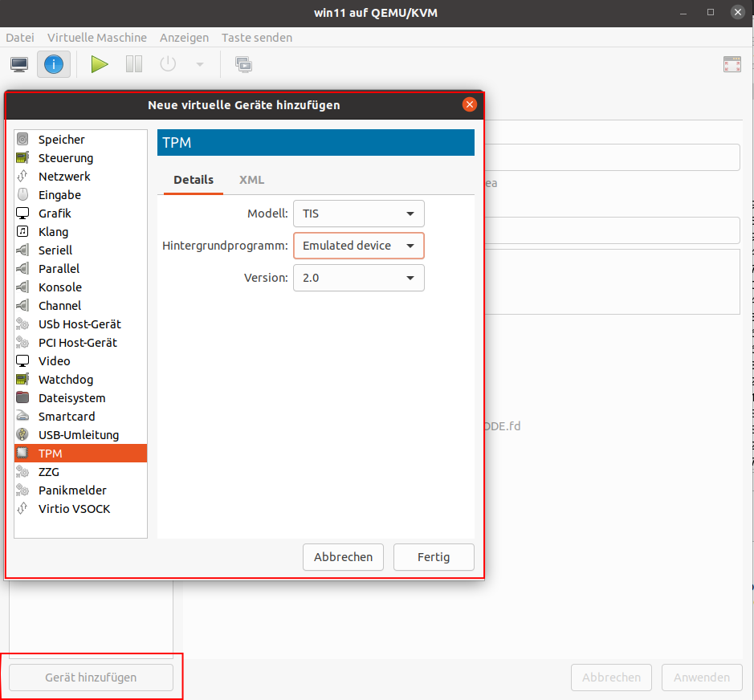
Task: Select the Smartcard device entry
Action: [66, 417]
